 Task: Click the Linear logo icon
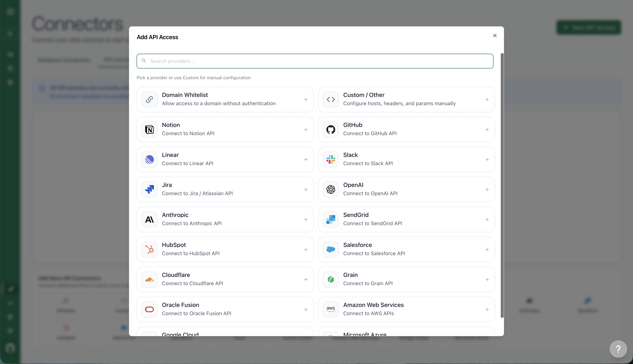tap(149, 160)
